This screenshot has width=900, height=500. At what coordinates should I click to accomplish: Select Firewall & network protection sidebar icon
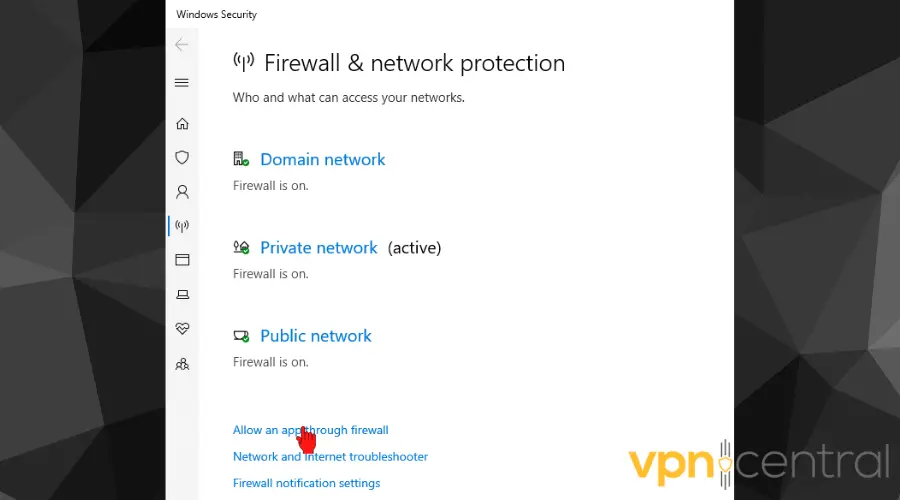[182, 226]
